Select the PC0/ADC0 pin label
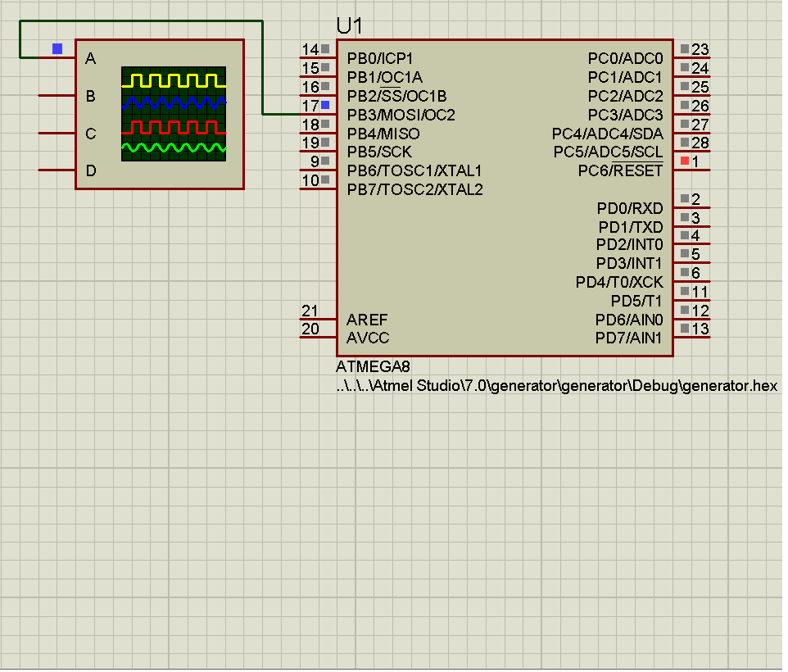 (x=626, y=59)
